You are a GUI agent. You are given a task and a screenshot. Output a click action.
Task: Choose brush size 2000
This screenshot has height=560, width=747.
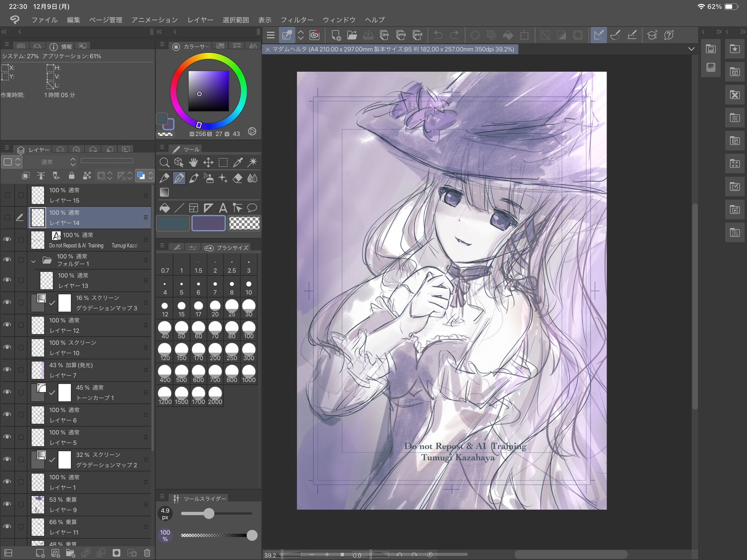tap(215, 396)
